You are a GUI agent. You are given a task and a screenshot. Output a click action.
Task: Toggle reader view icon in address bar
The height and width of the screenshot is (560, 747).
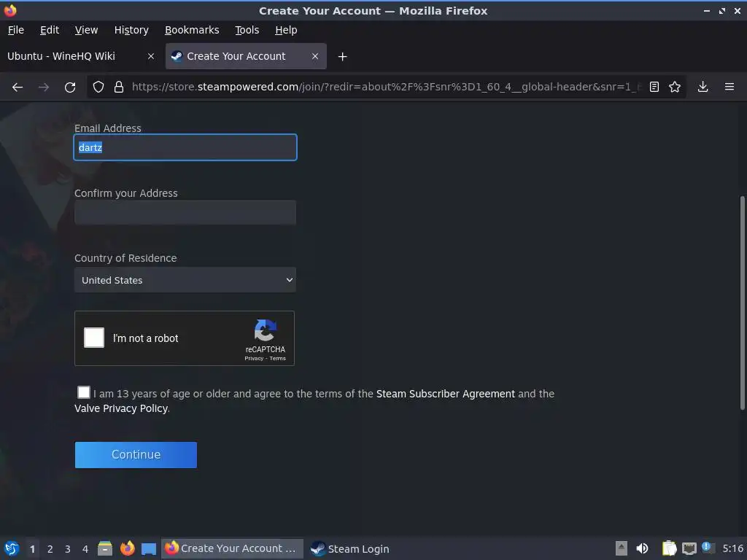click(x=654, y=87)
